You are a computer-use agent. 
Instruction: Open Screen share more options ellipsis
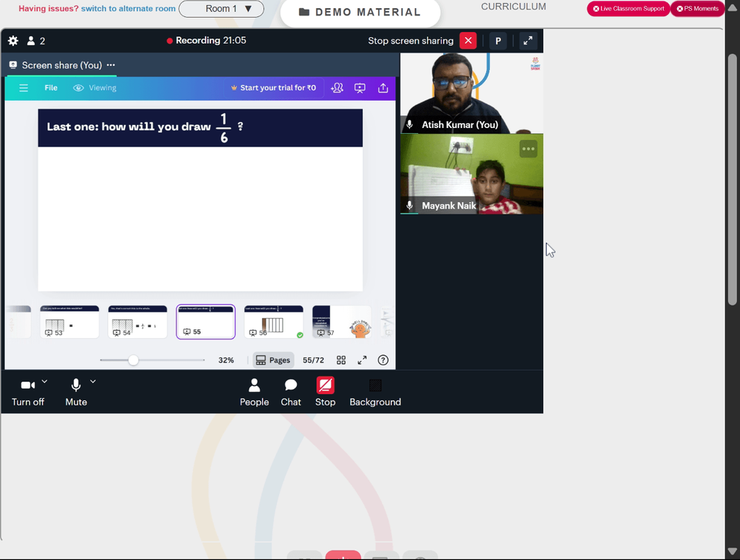[x=111, y=65]
